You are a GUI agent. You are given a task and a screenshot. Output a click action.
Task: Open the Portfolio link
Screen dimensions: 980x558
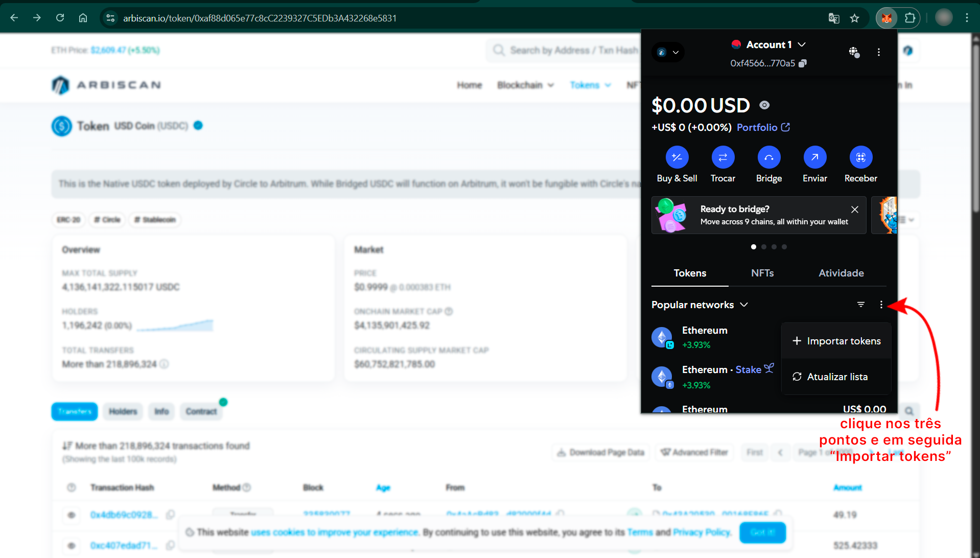click(x=763, y=127)
